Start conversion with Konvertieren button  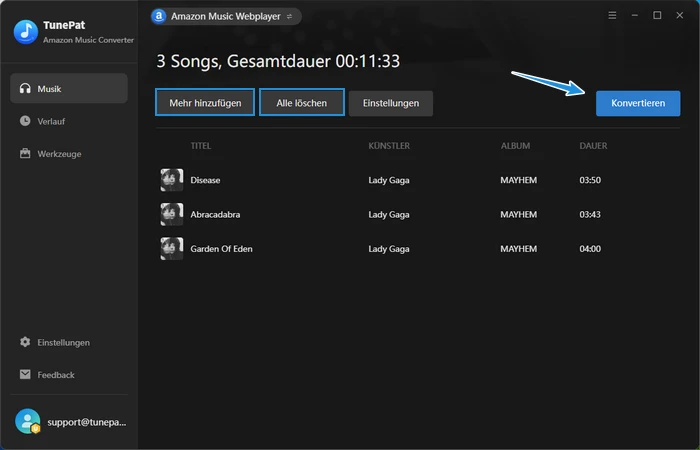[638, 103]
